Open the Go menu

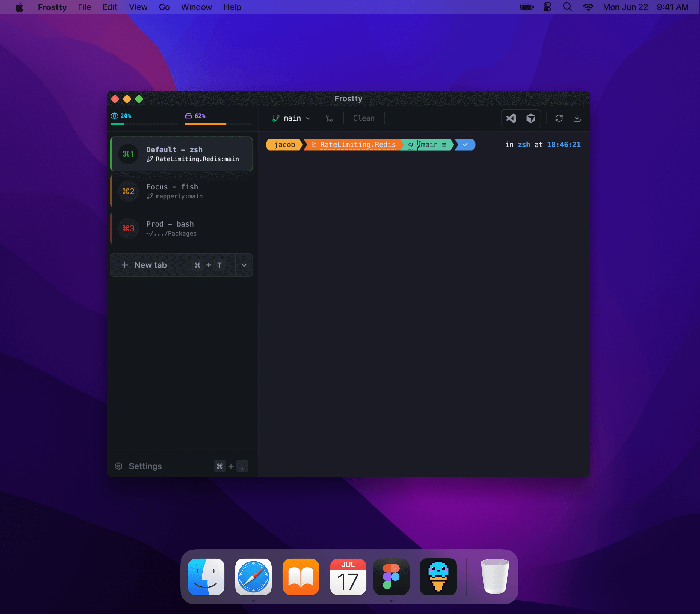tap(164, 7)
